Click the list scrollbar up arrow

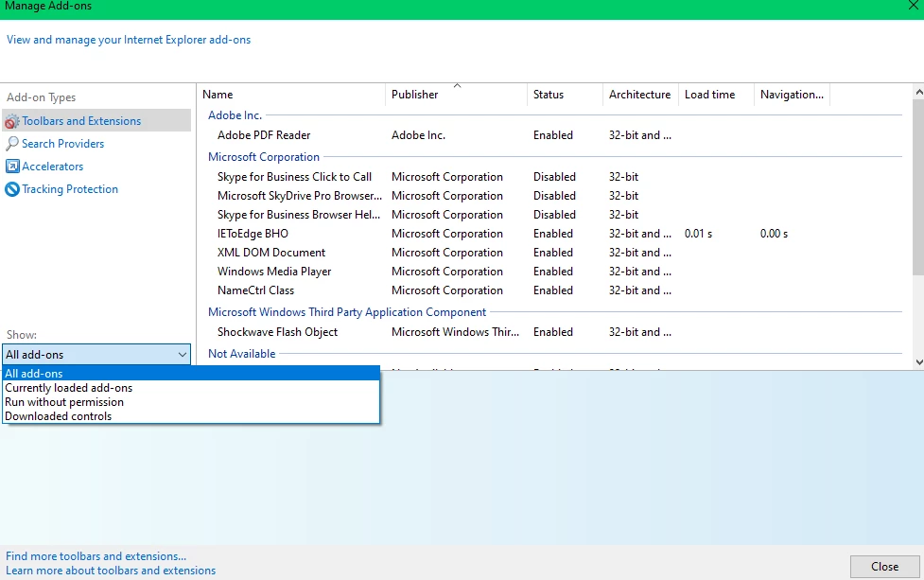pos(918,92)
